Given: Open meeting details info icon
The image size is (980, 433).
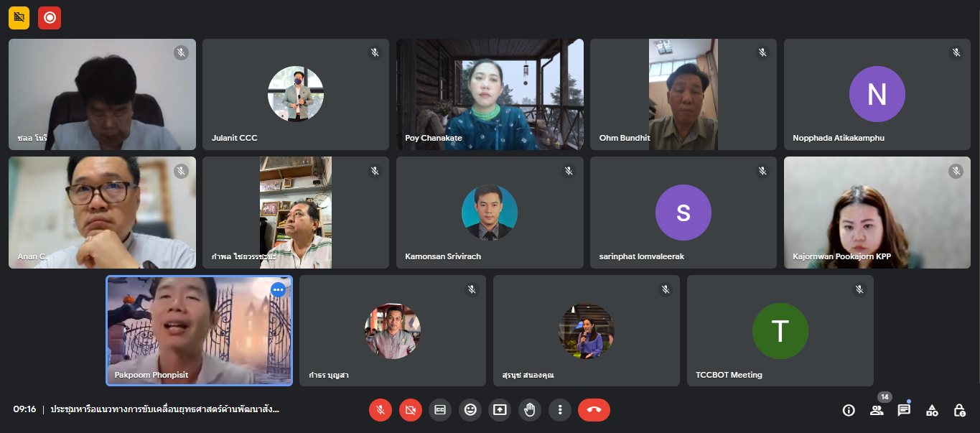Looking at the screenshot, I should point(849,410).
